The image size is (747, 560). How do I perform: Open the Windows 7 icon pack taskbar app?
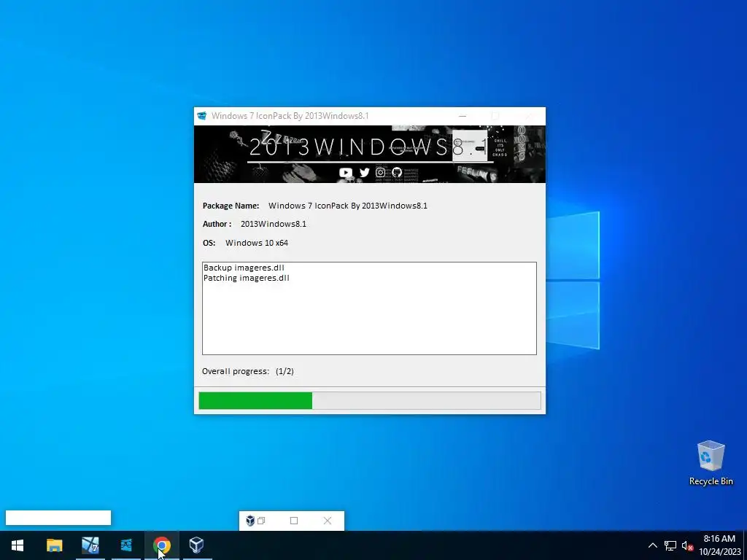point(90,545)
